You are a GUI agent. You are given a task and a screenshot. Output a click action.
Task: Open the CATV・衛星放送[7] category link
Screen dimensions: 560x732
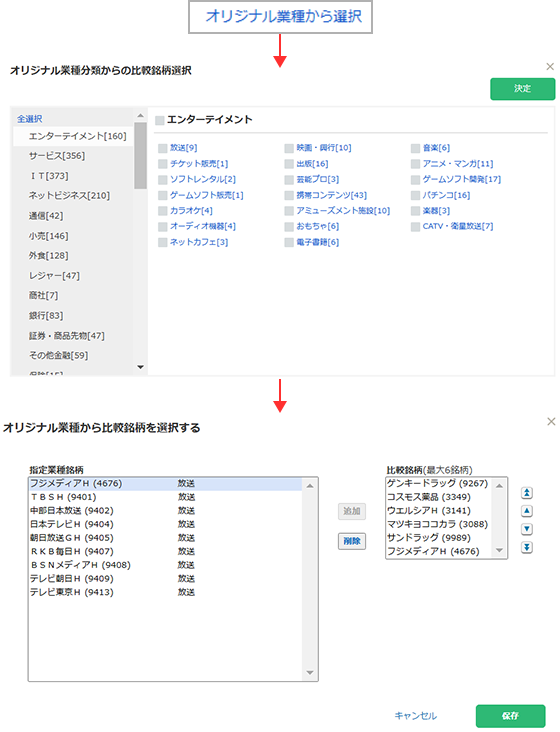(x=458, y=226)
